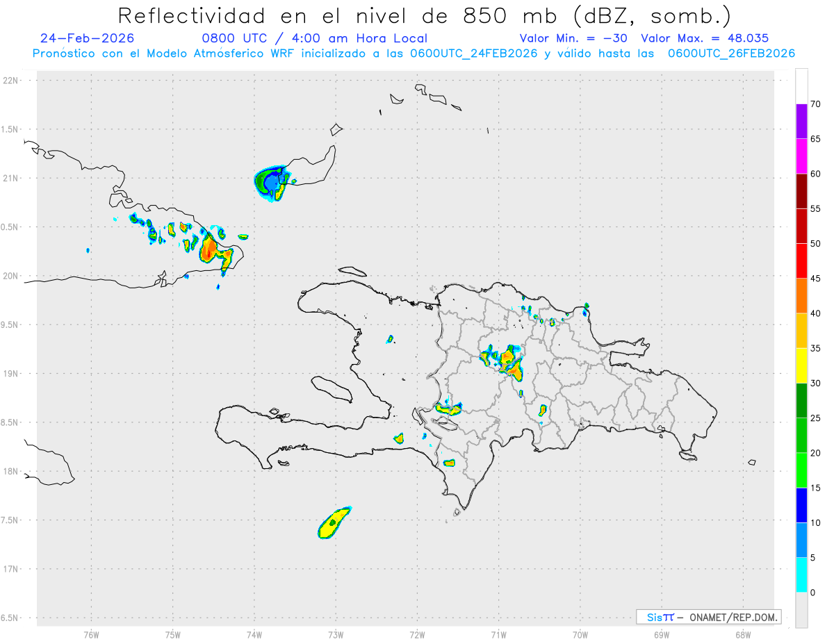The image size is (834, 644).
Task: Click the cyan 0–5 dBZ color band
Action: tap(801, 575)
